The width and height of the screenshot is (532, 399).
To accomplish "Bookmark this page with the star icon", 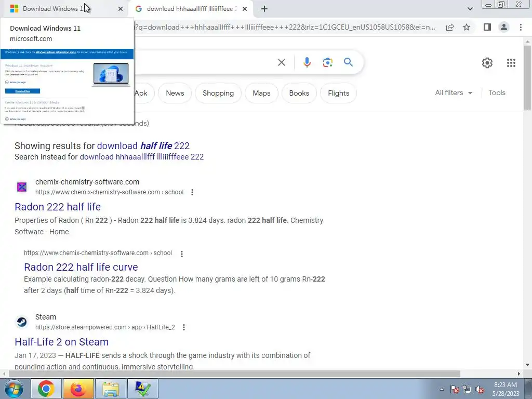I will coord(467,27).
